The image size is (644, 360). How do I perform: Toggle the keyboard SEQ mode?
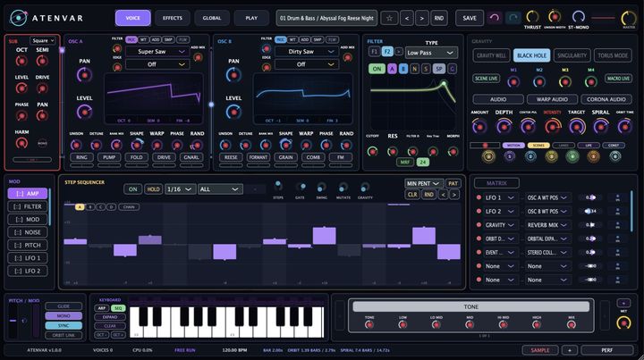118,307
